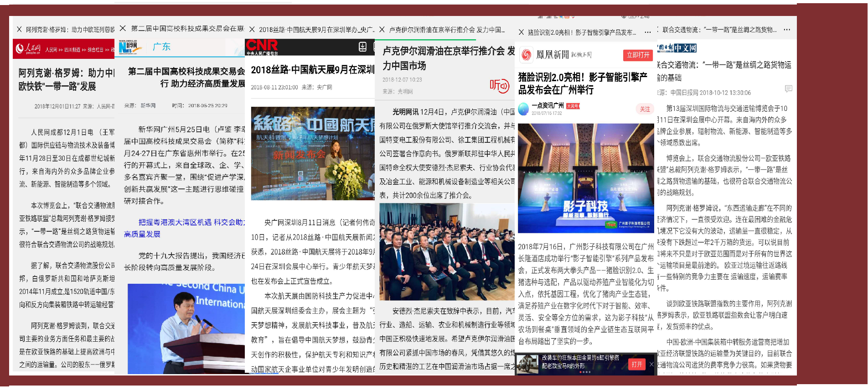
Task: Click the 人民网 people.cn logo
Action: (x=28, y=49)
